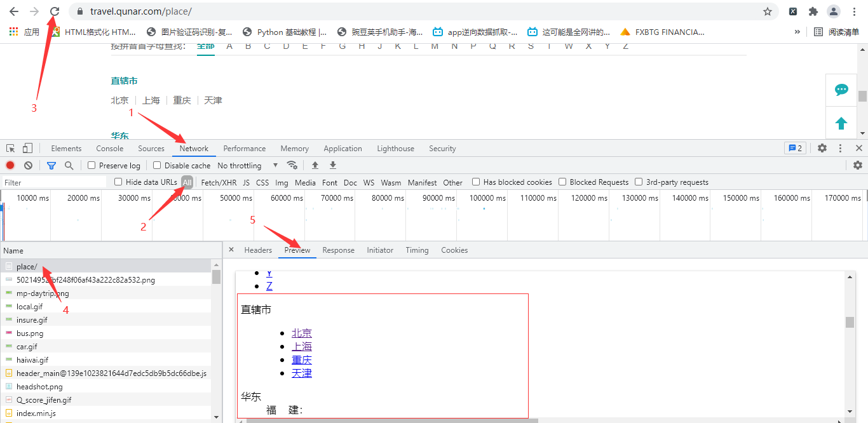Click the back-to-top arrow icon

click(841, 123)
